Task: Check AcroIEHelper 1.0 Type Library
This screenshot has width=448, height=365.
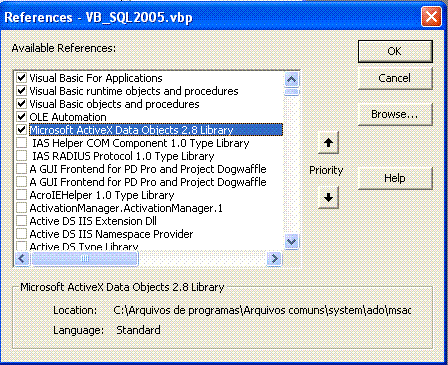Action: 21,195
